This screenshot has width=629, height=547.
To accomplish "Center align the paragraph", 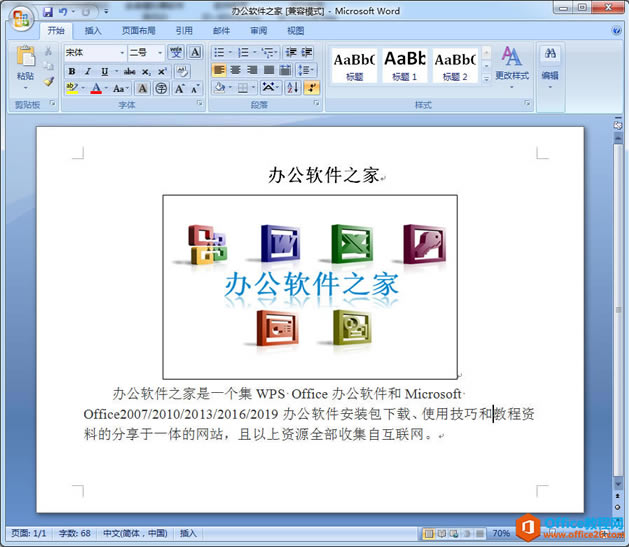I will 235,70.
